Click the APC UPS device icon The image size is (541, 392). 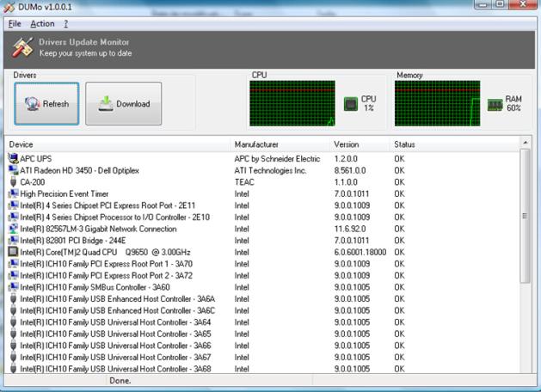pos(13,159)
